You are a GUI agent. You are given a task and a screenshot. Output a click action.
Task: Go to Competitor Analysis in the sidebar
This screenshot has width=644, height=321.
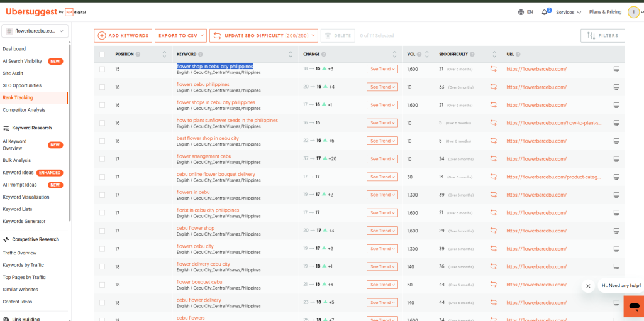click(24, 110)
